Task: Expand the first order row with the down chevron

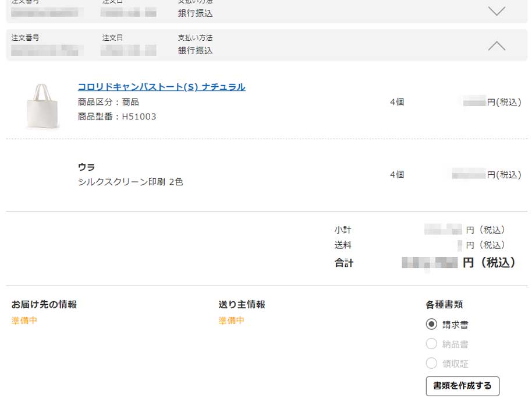Action: (496, 11)
